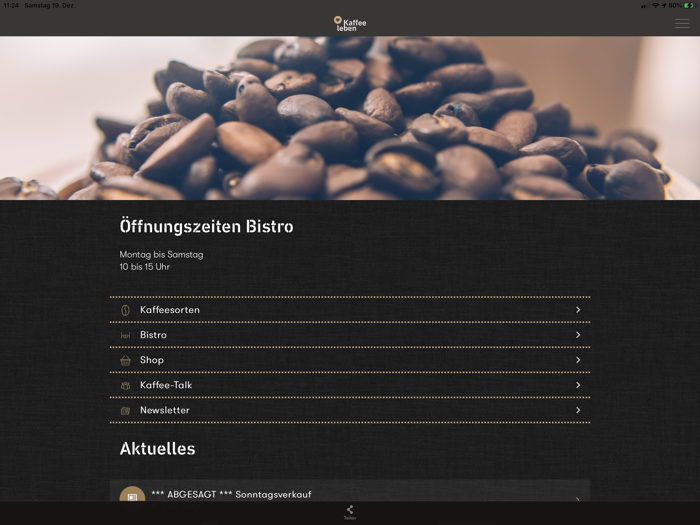Expand the Shop row chevron

[x=578, y=360]
